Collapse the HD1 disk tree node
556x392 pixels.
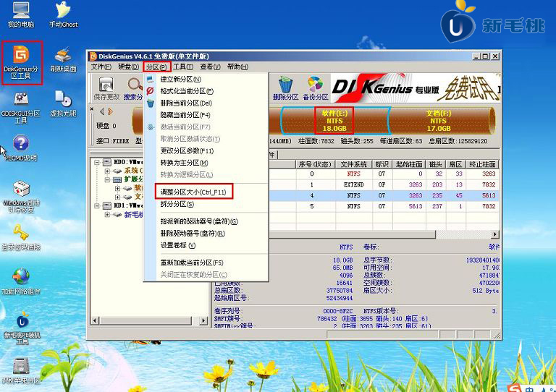(98, 205)
